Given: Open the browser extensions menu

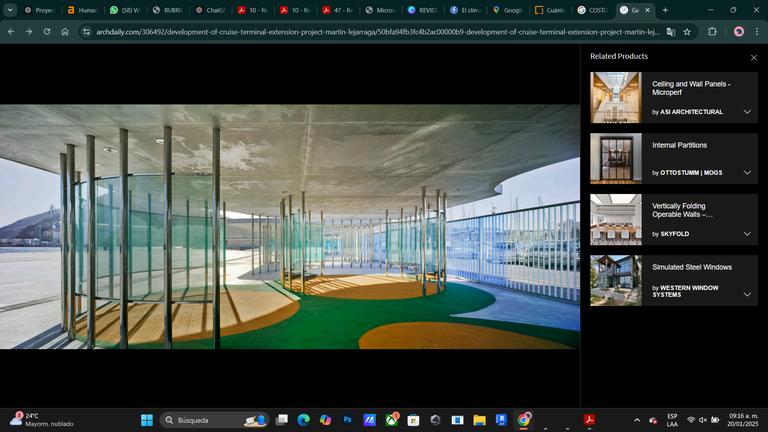Looking at the screenshot, I should pyautogui.click(x=712, y=31).
